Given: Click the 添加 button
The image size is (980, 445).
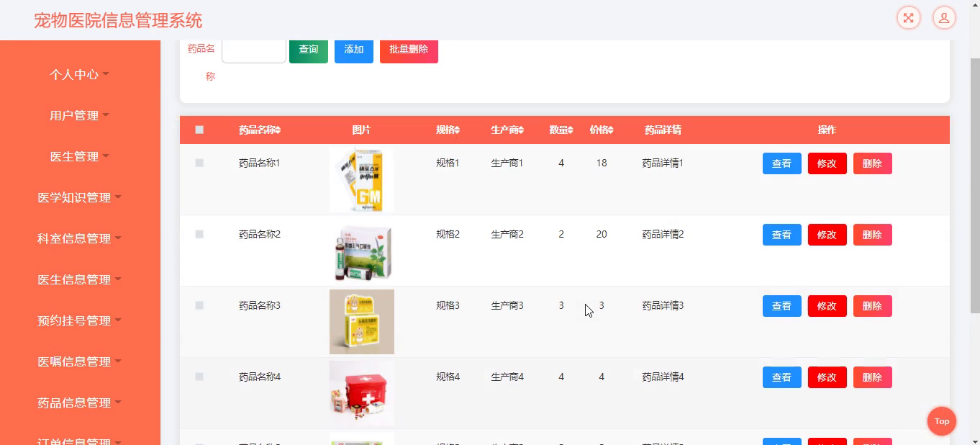Looking at the screenshot, I should 354,50.
